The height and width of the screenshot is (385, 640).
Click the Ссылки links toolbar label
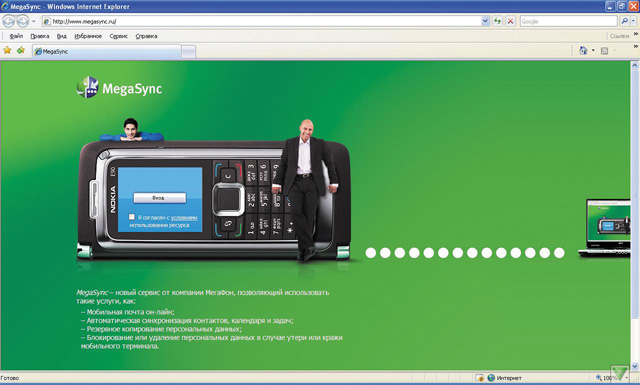pyautogui.click(x=619, y=36)
